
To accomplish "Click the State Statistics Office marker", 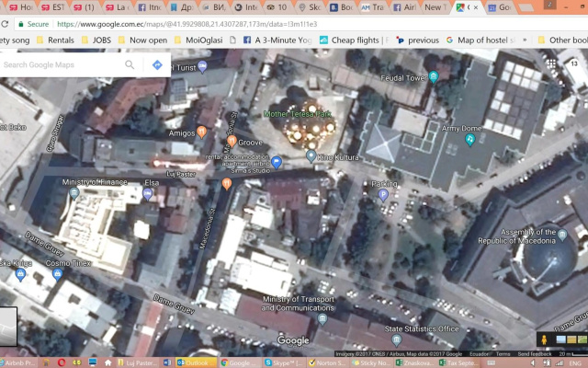I will [x=396, y=340].
